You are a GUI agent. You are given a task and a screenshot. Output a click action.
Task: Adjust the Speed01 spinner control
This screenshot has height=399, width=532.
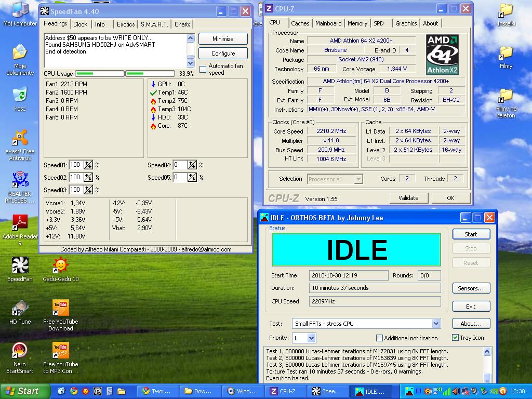(88, 165)
